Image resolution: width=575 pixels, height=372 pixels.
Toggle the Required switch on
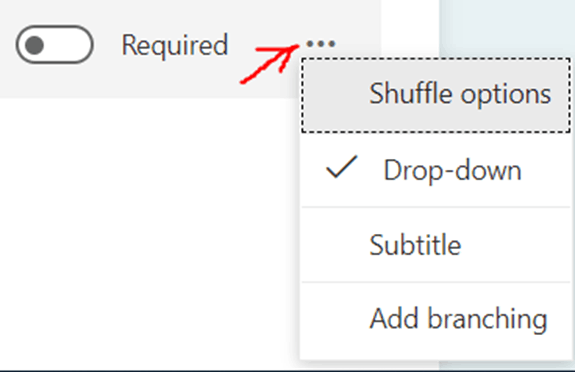[55, 44]
